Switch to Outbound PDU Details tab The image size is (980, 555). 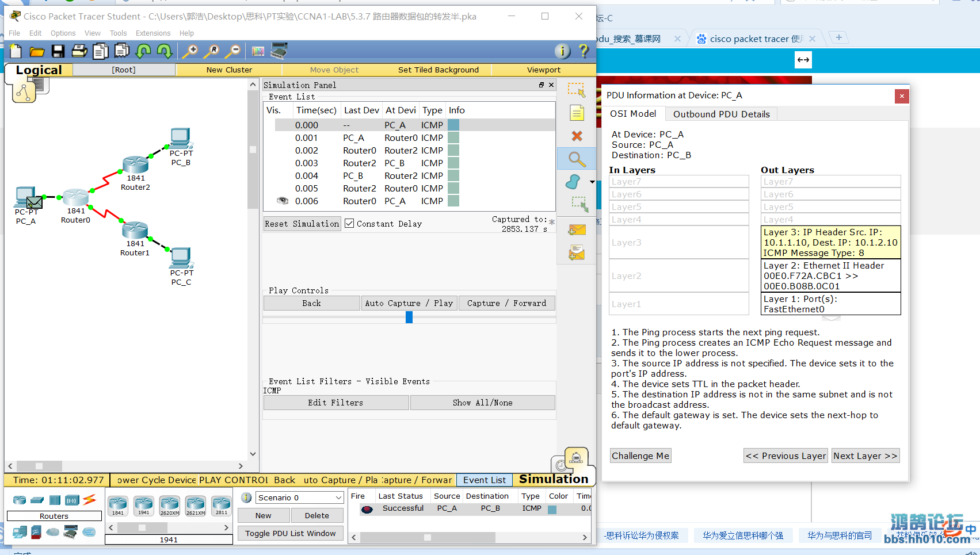coord(722,114)
